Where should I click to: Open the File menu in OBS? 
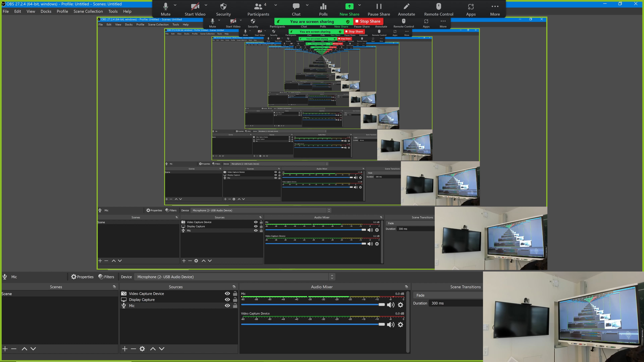pos(6,11)
